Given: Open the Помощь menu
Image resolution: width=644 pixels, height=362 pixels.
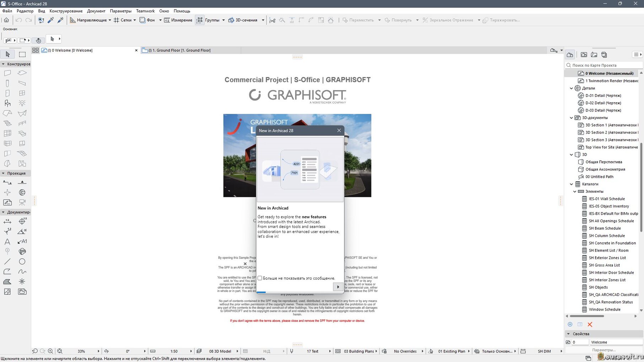Looking at the screenshot, I should [182, 11].
